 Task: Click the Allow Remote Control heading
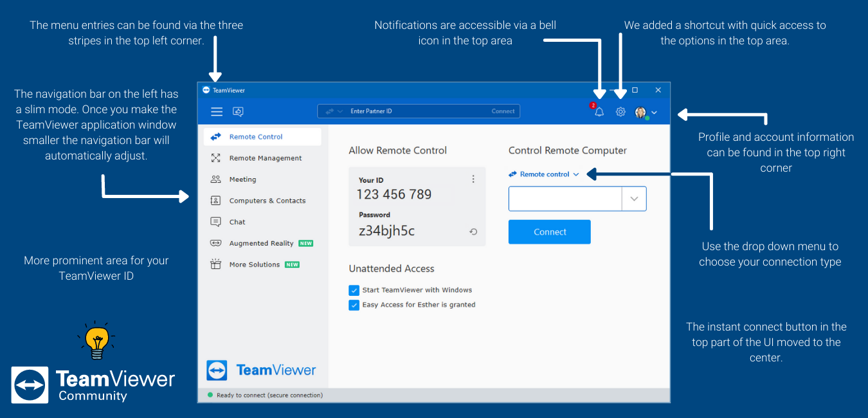tap(398, 150)
